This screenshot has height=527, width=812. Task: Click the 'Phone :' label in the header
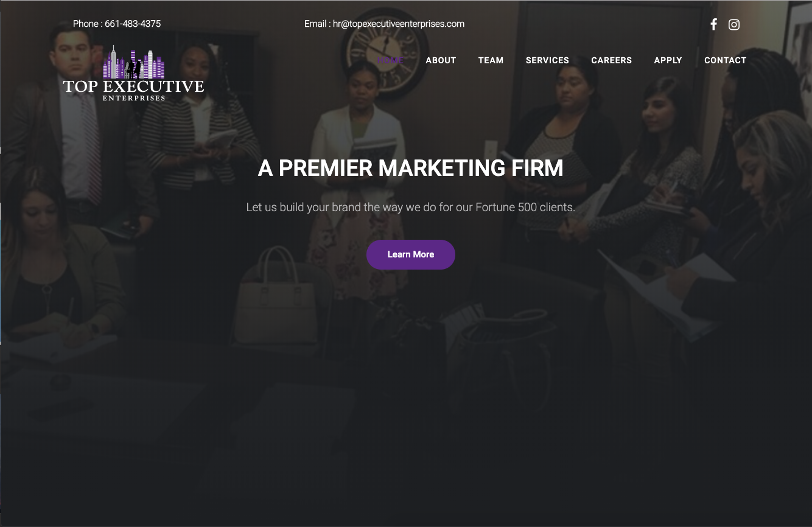[x=88, y=24]
